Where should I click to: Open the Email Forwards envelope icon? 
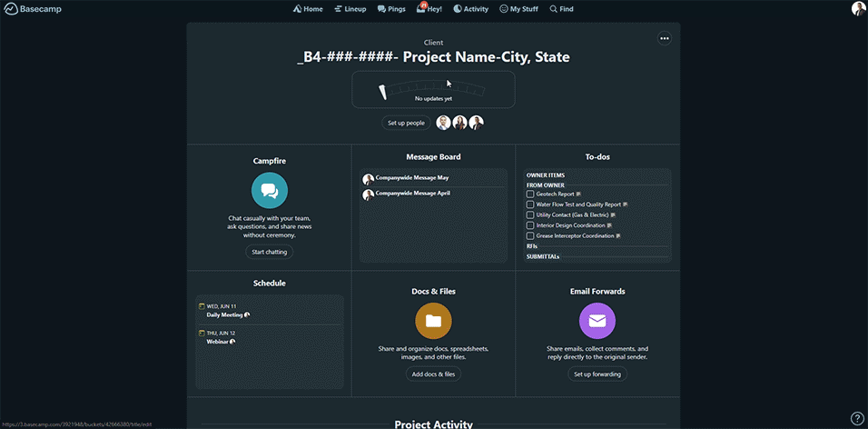597,321
